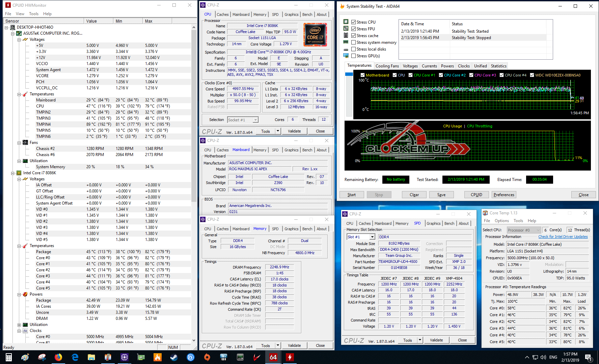This screenshot has width=599, height=364.
Task: Click the Microsoft Edge taskbar icon
Action: (75, 357)
